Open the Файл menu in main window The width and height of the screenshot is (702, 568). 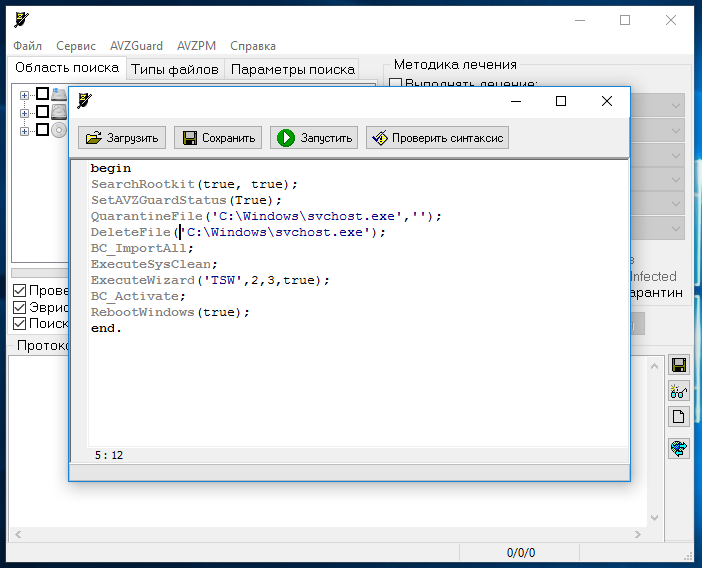pyautogui.click(x=27, y=46)
